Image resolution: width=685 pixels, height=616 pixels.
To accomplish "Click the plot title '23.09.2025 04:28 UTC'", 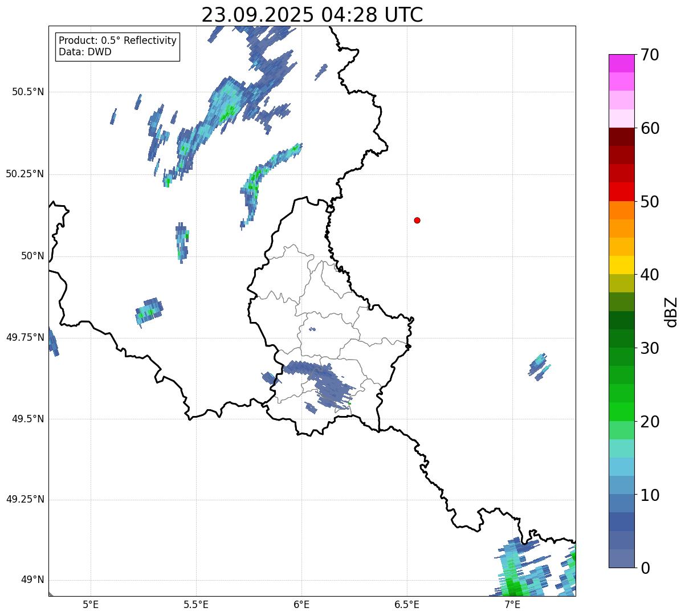I will tap(312, 15).
